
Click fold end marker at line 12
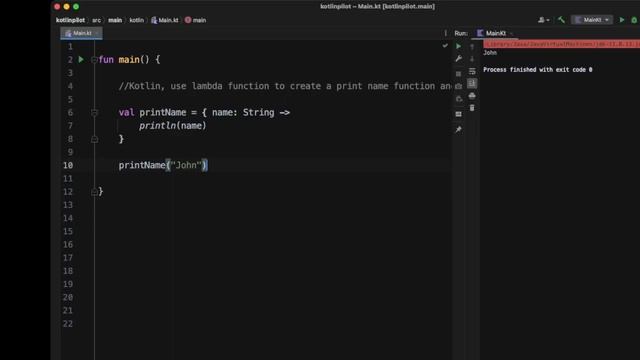coord(94,191)
